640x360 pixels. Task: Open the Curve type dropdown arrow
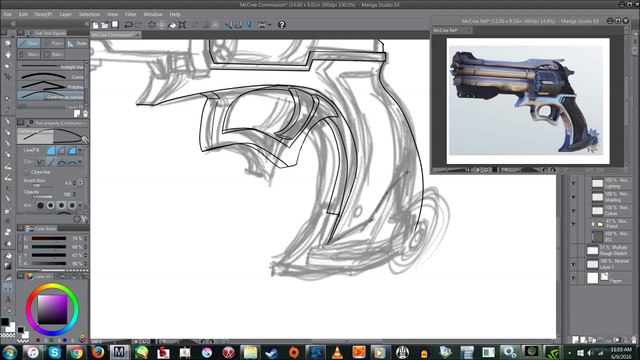coord(80,162)
